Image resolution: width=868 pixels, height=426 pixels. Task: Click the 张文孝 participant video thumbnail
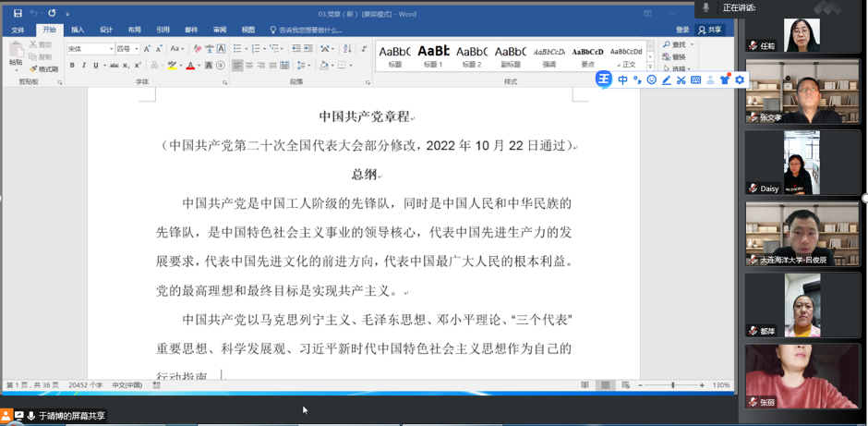click(802, 92)
